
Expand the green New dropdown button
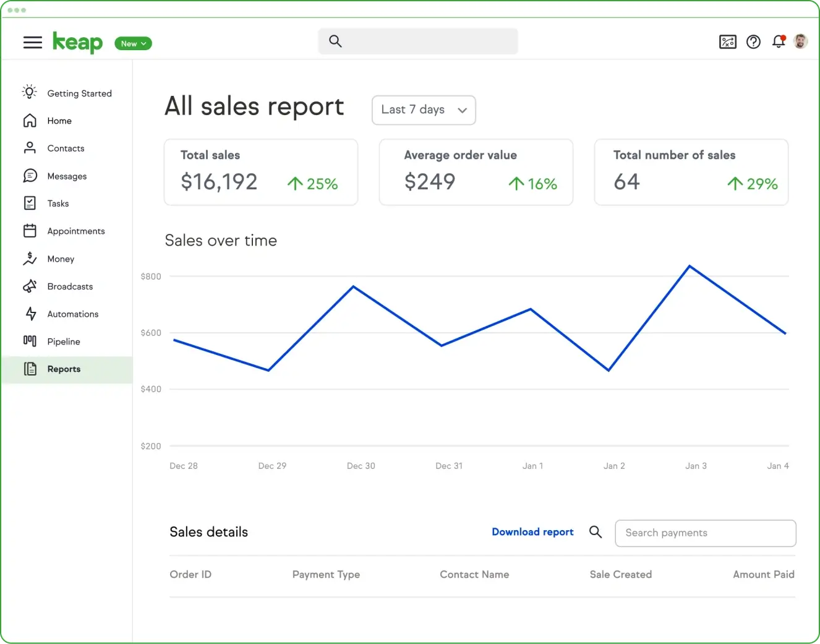tap(133, 43)
